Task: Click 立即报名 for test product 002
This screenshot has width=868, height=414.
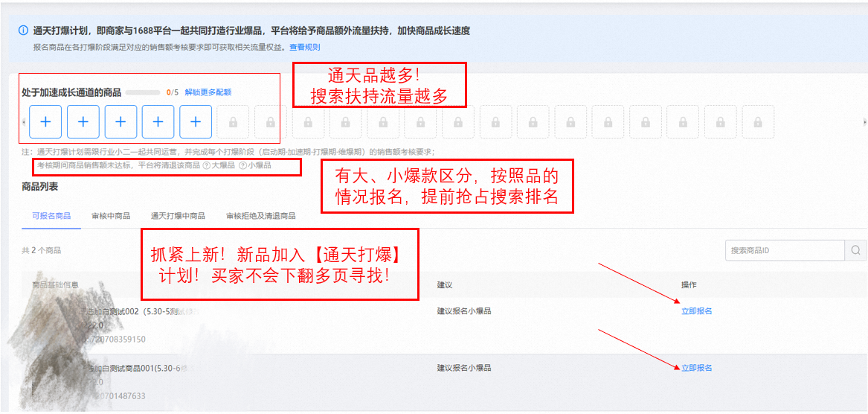Action: [x=696, y=311]
